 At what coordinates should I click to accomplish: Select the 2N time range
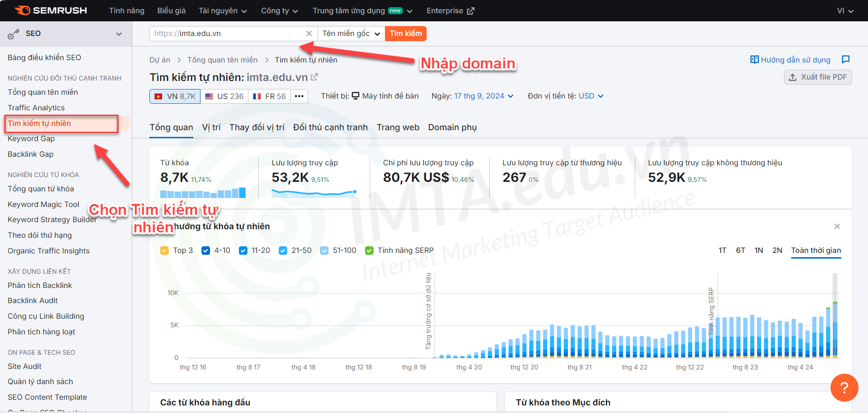click(777, 251)
